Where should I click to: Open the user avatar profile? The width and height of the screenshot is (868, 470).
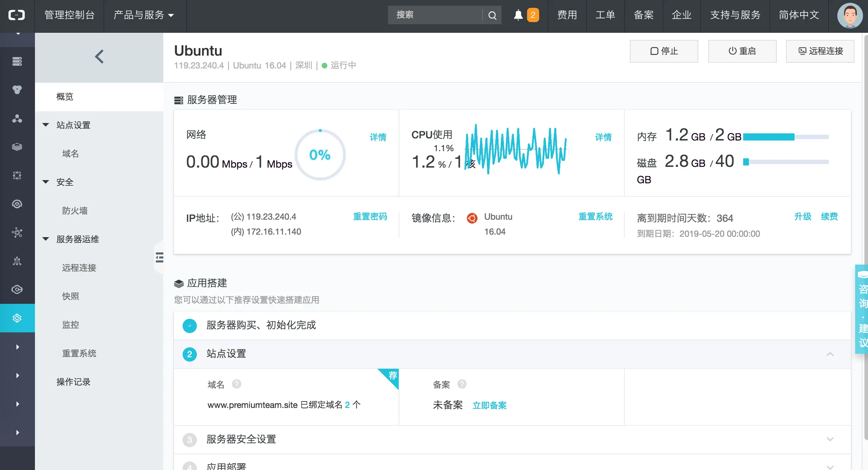coord(850,15)
